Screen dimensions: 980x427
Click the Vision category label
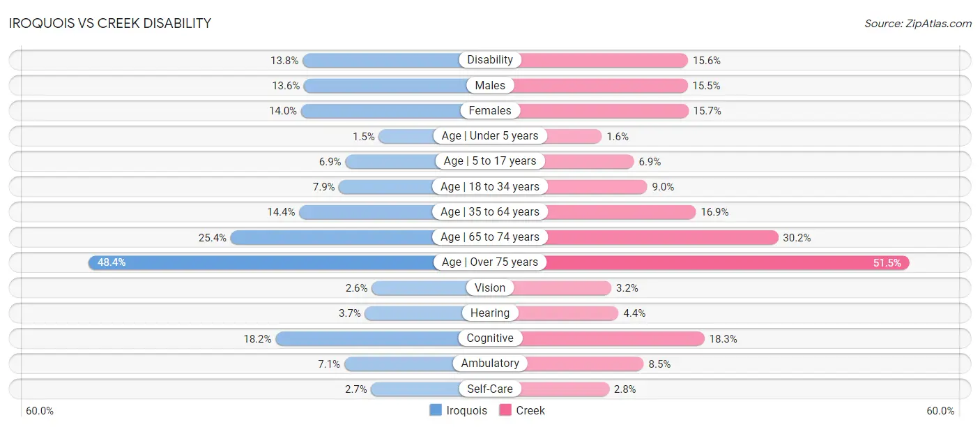click(490, 287)
